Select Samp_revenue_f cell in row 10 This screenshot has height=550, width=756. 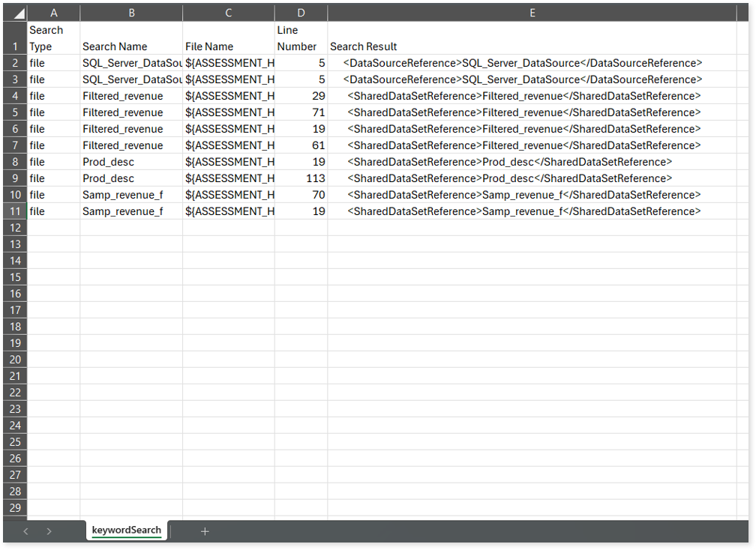pyautogui.click(x=131, y=195)
